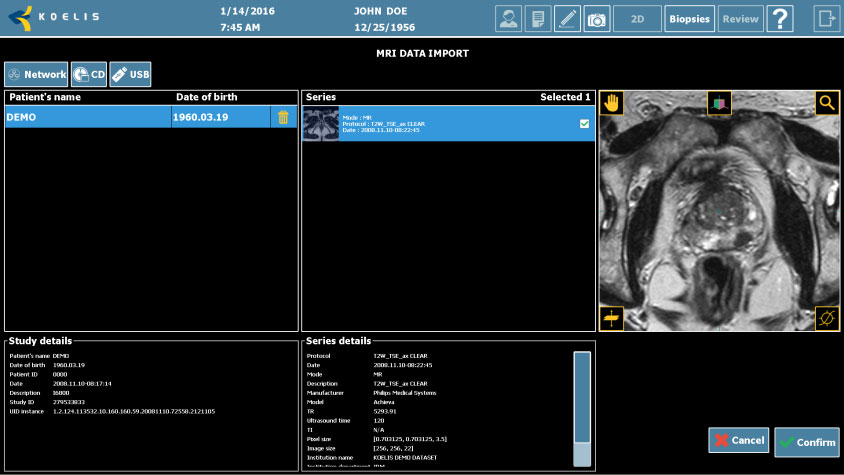Viewport: 844px width, 475px height.
Task: Click the slice plane navigation icon
Action: pos(611,318)
